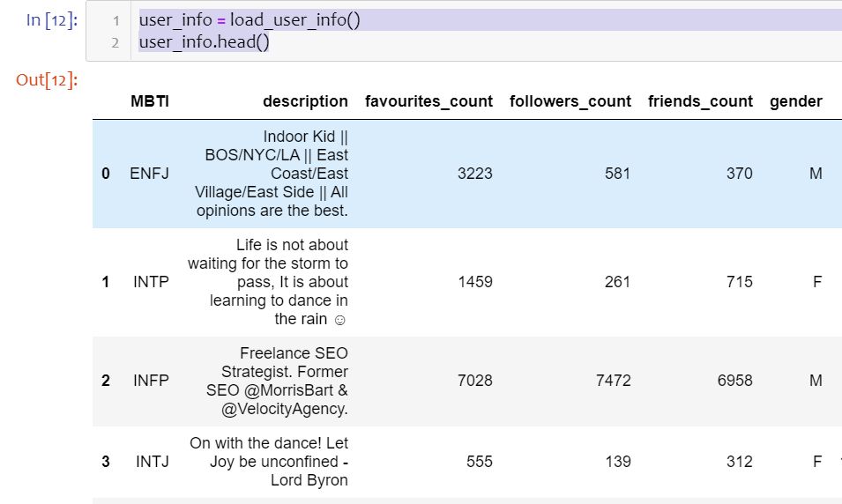Viewport: 842px width, 504px height.
Task: Click the INTP cell
Action: [x=152, y=282]
